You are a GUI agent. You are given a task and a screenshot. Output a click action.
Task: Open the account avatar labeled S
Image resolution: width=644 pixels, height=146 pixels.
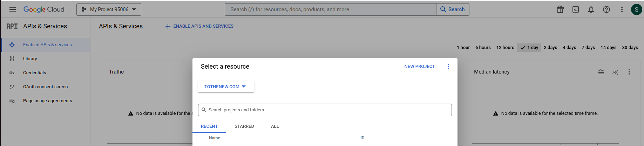click(636, 9)
